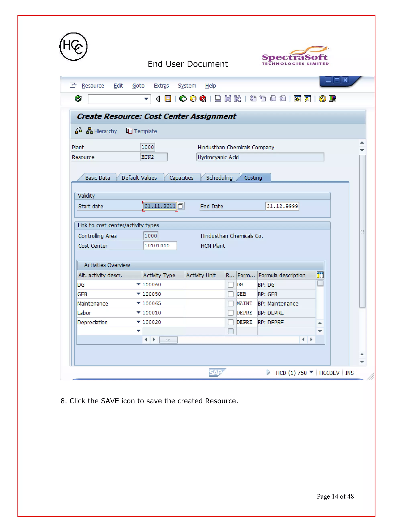Click the menu document icon left of Resource
Image resolution: width=411 pixels, height=532 pixels.
pos(73,85)
